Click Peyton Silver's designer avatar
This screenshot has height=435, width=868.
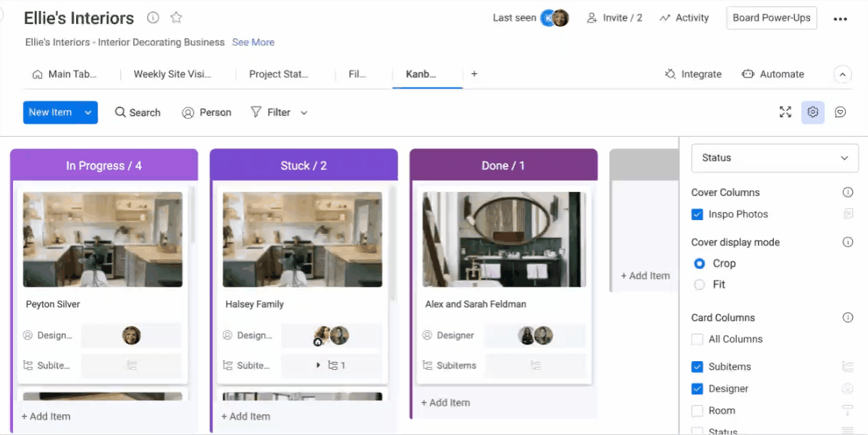point(131,335)
